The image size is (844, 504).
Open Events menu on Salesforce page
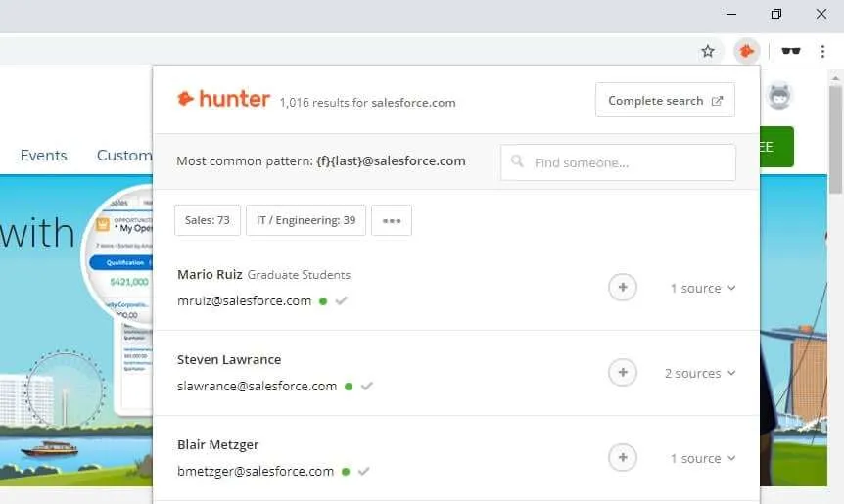pyautogui.click(x=44, y=156)
